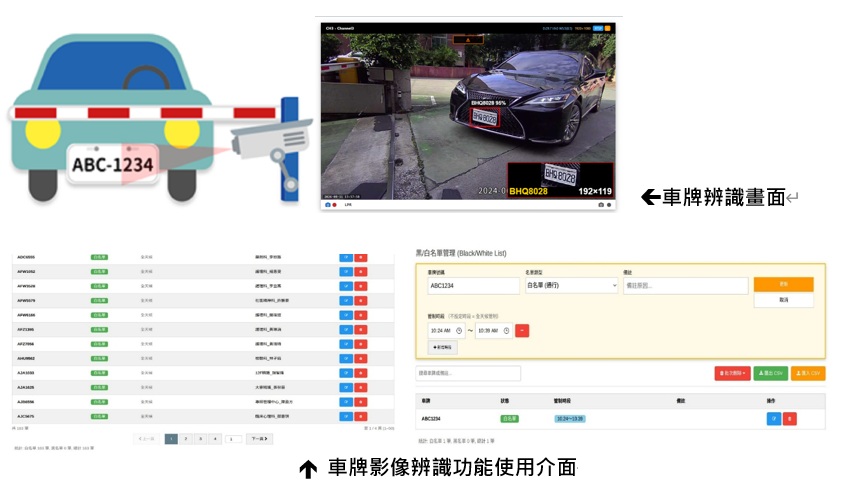847x482 pixels.
Task: Go to page 4 in pagination
Action: 215,439
